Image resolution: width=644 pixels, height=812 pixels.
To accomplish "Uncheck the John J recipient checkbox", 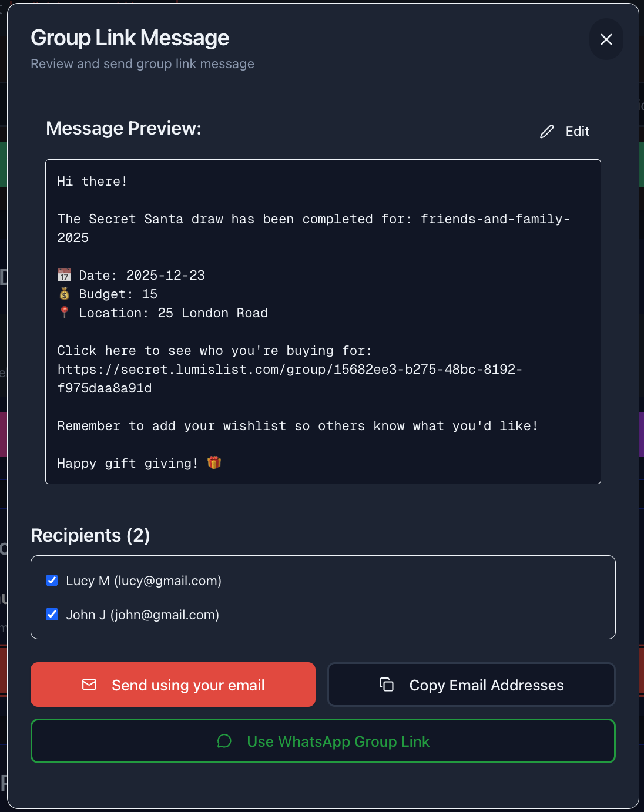I will (x=52, y=615).
